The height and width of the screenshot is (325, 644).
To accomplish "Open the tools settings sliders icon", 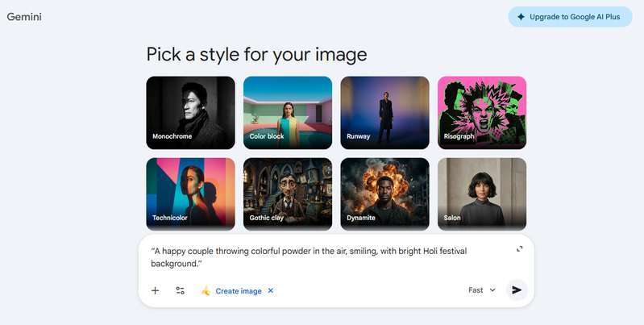I will (x=180, y=290).
